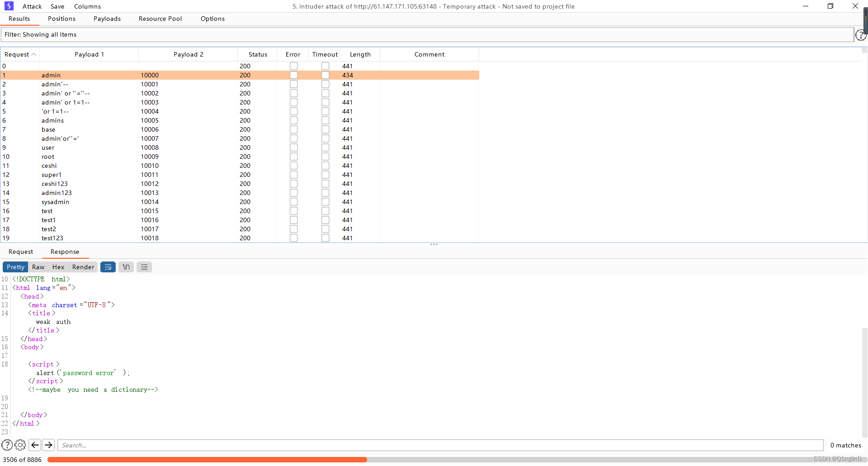Toggle Timeout checkbox for request 1
868x466 pixels.
pyautogui.click(x=325, y=75)
